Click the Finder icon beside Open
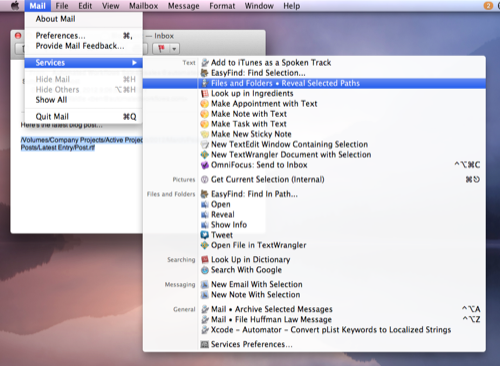500x366 pixels. [205, 204]
